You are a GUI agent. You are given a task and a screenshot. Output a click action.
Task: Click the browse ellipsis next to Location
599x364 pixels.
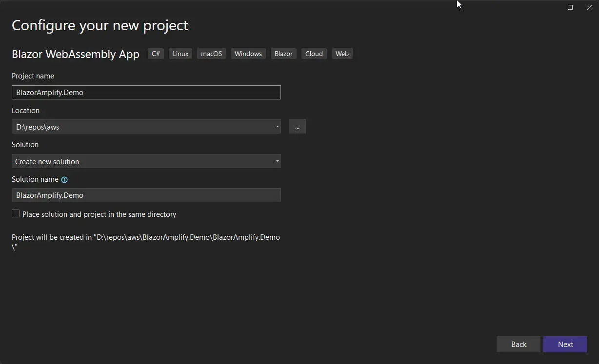(x=297, y=127)
